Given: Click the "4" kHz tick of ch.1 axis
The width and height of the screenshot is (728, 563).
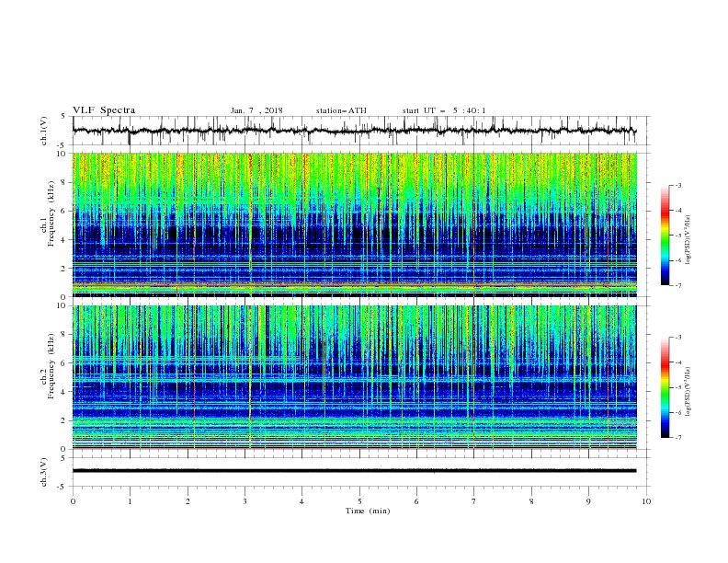Looking at the screenshot, I should [x=64, y=240].
